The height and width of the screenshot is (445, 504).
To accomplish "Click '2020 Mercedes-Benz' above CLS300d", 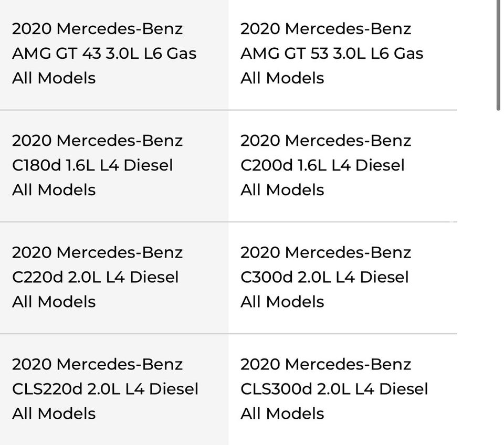I will coord(325,364).
